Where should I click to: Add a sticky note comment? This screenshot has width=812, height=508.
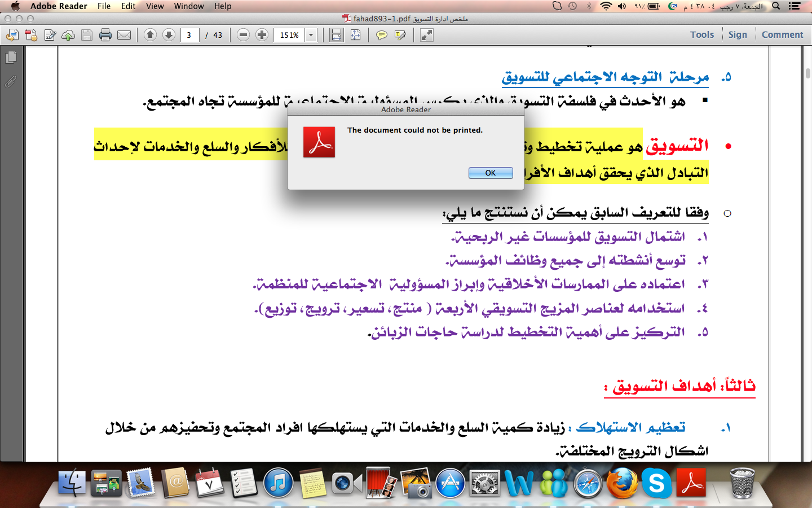(x=382, y=35)
